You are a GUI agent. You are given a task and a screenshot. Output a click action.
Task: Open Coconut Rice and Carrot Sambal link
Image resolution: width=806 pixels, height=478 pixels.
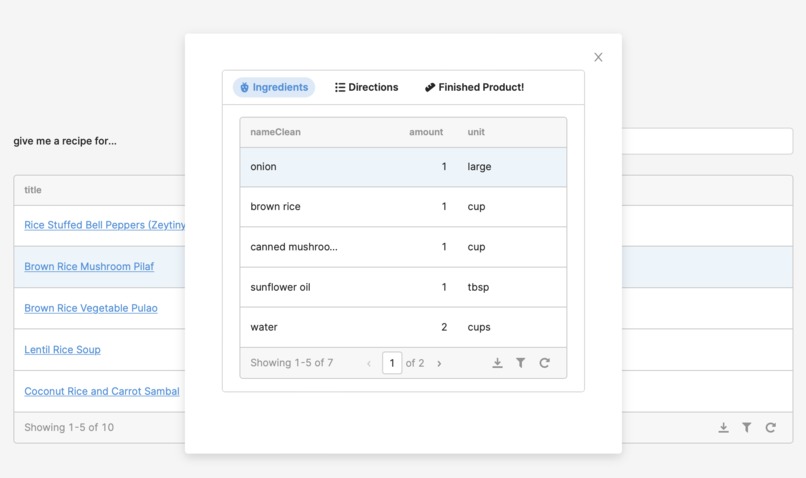pyautogui.click(x=102, y=392)
